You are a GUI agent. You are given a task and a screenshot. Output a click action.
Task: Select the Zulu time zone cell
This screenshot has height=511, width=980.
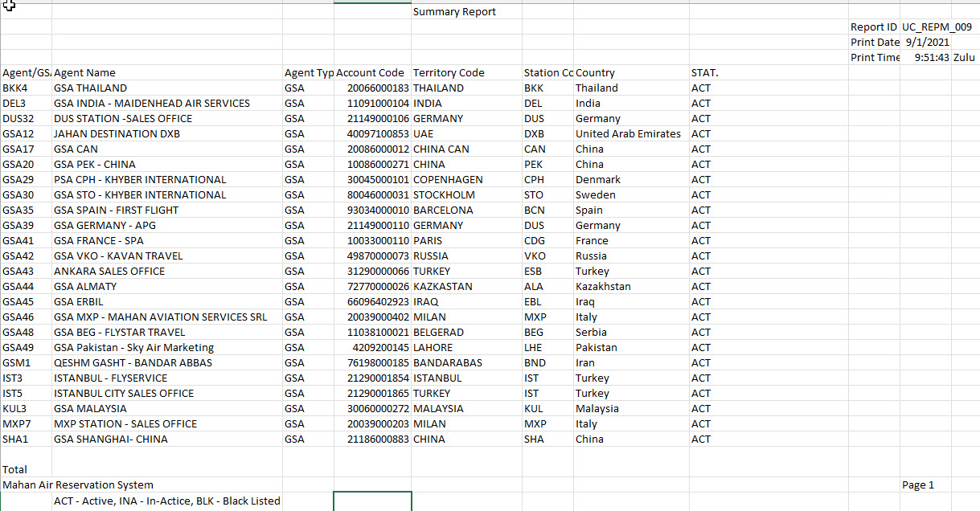(964, 58)
